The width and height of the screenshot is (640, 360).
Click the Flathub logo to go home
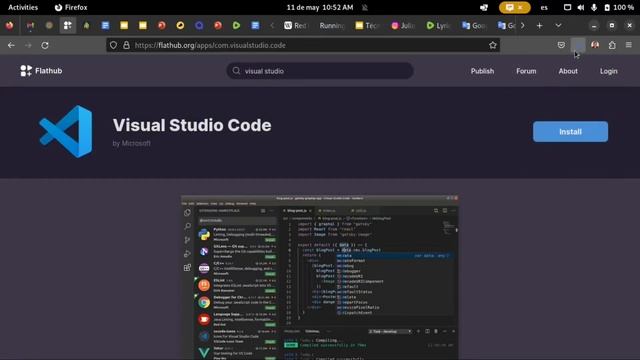click(41, 71)
